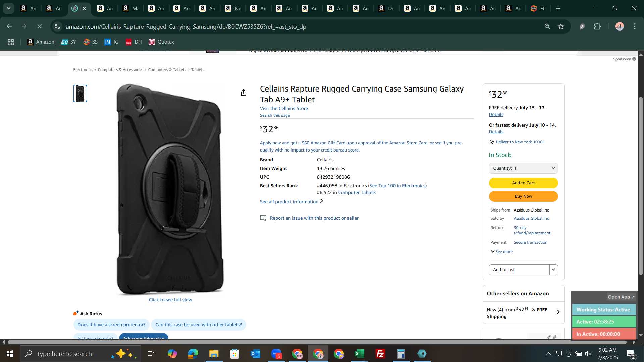Ask Rufus: Can this case be used with other tablets?

(199, 325)
